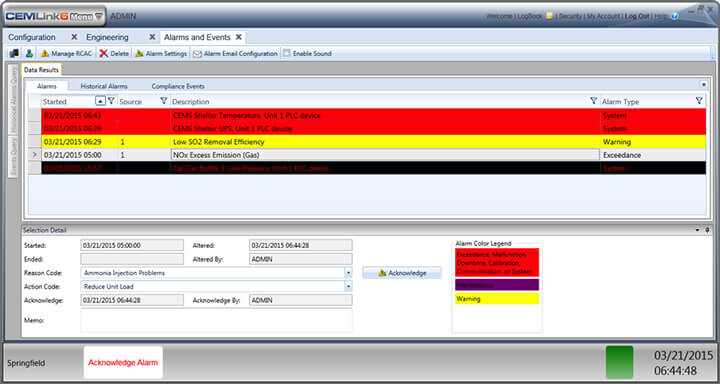This screenshot has width=720, height=384.
Task: Click the Welcome link in the header
Action: (x=500, y=16)
